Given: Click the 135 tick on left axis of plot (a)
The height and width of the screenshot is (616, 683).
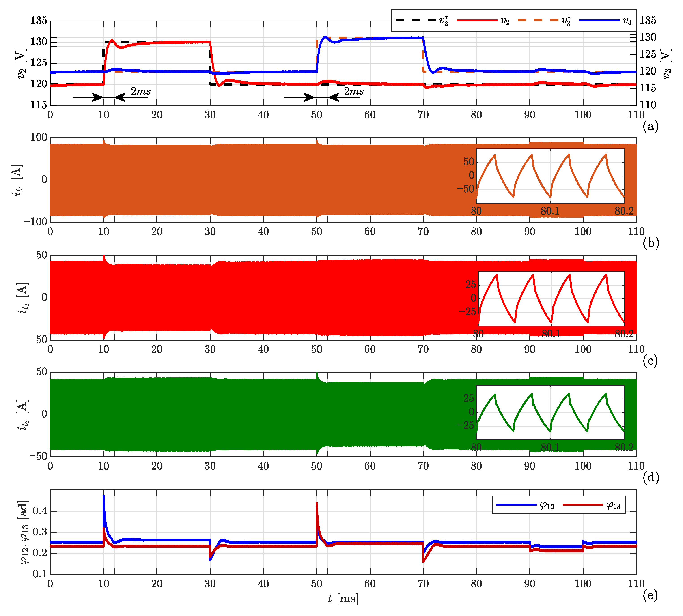Looking at the screenshot, I should pyautogui.click(x=39, y=20).
